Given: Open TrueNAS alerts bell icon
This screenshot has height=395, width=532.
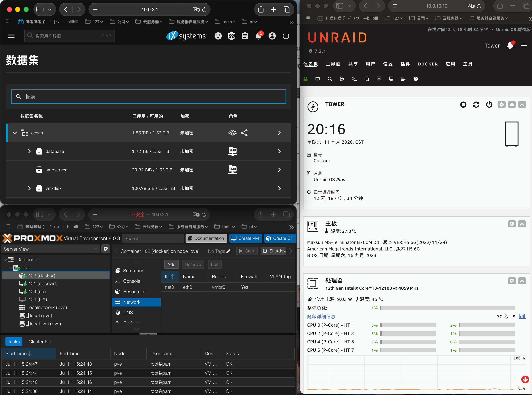Looking at the screenshot, I should 258,36.
